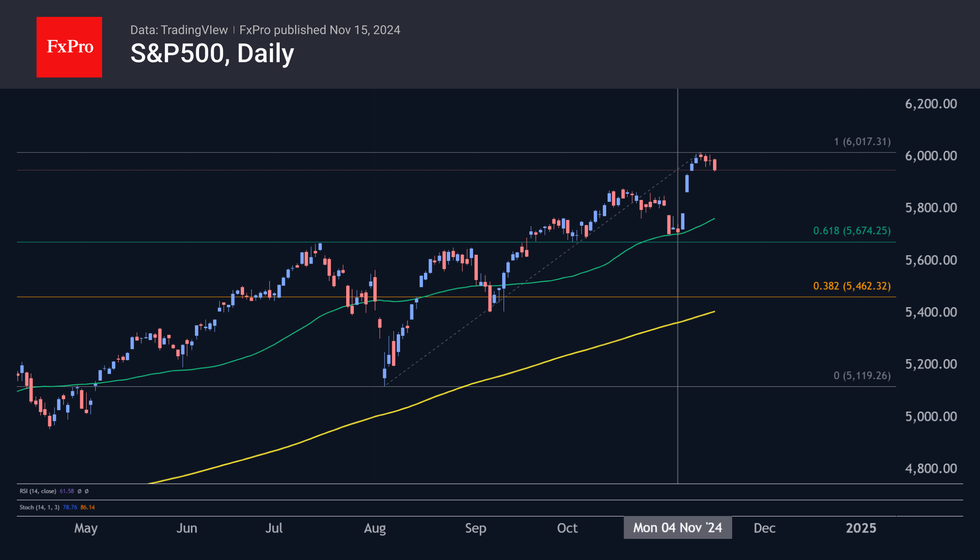Click the 5,800.00 price axis label

931,208
